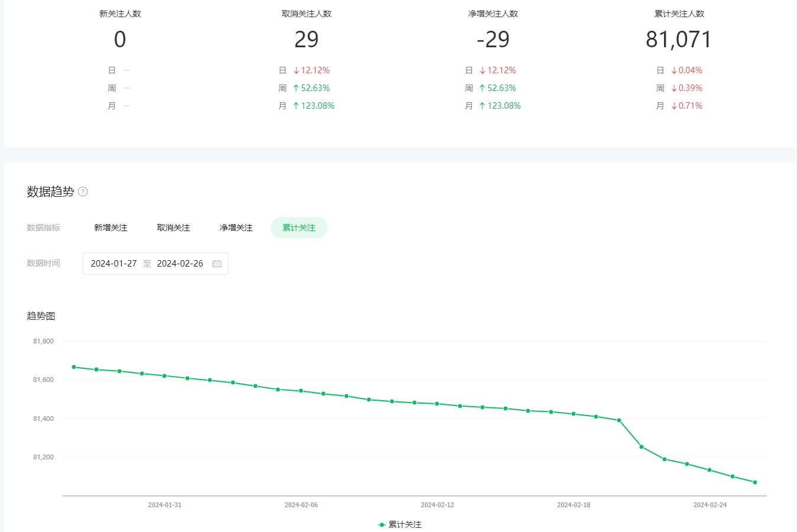Click the daily down arrow under 取消关注人数
The height and width of the screenshot is (532, 797).
point(296,70)
